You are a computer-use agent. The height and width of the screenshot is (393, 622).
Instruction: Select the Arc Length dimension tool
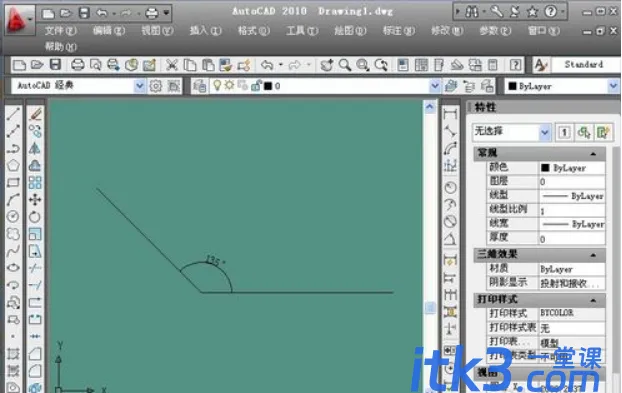tap(450, 148)
